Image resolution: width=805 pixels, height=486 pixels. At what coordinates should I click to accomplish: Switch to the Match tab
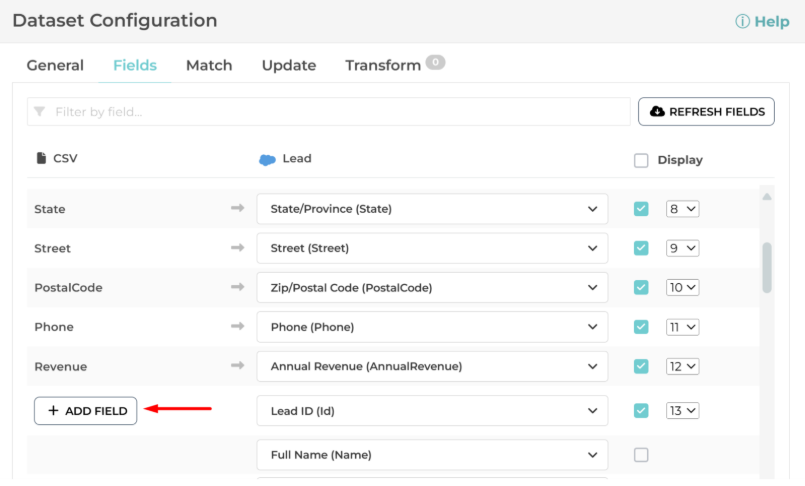pyautogui.click(x=209, y=65)
